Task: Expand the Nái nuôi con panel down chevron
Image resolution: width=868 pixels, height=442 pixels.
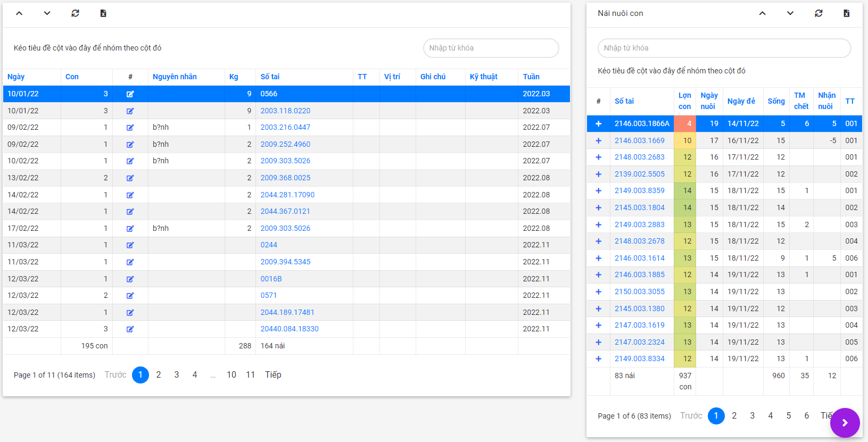Action: pyautogui.click(x=790, y=13)
